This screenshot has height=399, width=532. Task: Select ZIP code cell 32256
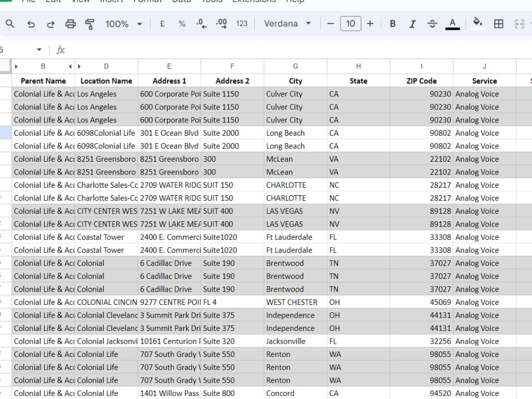(x=422, y=341)
